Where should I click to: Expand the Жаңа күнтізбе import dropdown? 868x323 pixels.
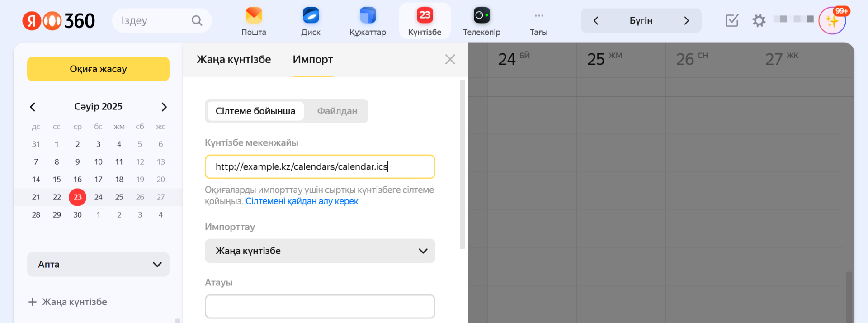(320, 251)
